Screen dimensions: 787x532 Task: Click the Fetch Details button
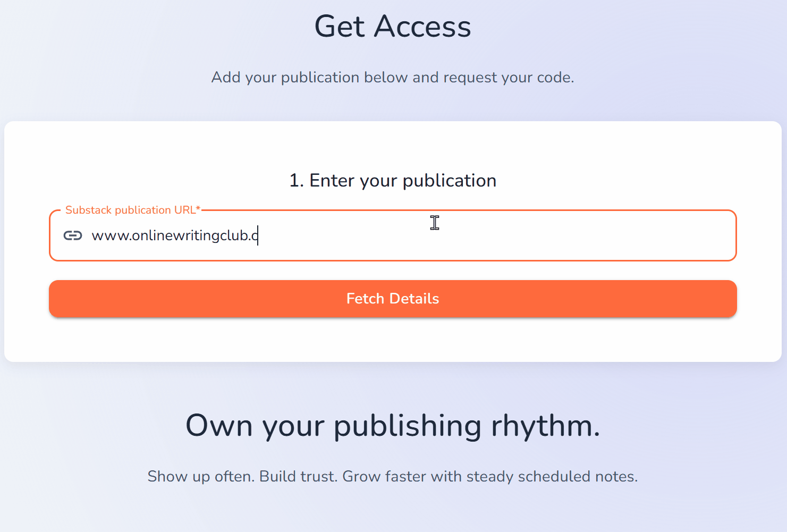[x=393, y=299]
